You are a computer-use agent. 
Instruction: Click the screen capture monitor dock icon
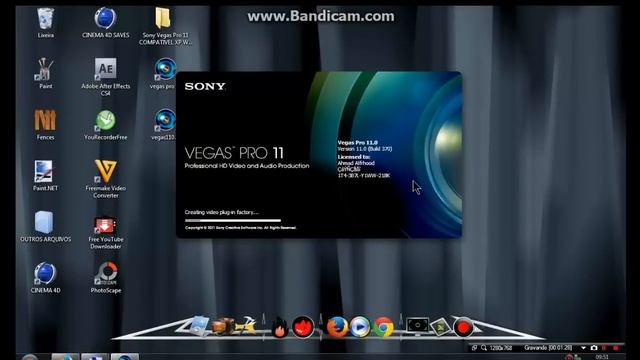coord(418,326)
